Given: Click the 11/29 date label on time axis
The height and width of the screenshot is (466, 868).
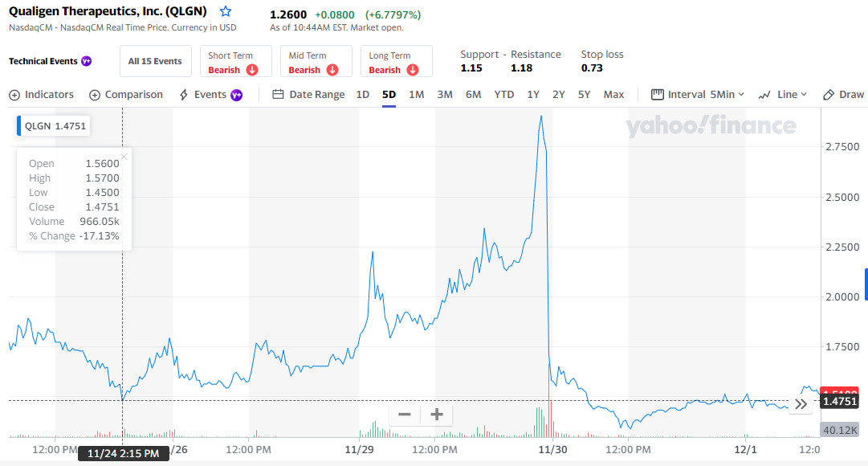Looking at the screenshot, I should 359,449.
